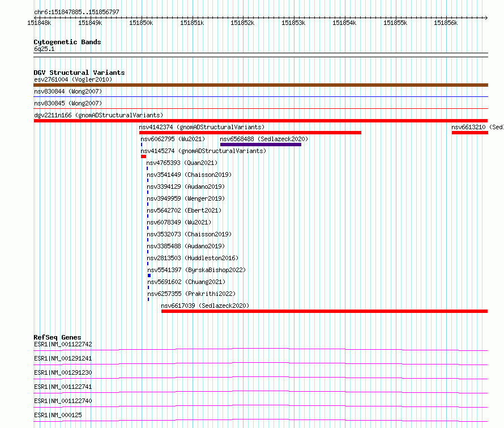Open nsv3385488 (Audano2019) label

click(186, 246)
